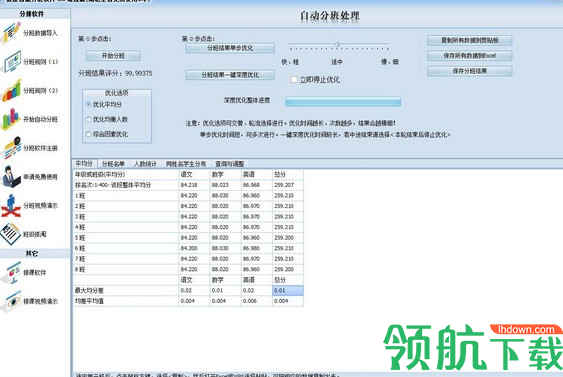Click the 深度优化整体进度 progress bar
Image resolution: width=563 pixels, height=377 pixels.
pos(343,101)
